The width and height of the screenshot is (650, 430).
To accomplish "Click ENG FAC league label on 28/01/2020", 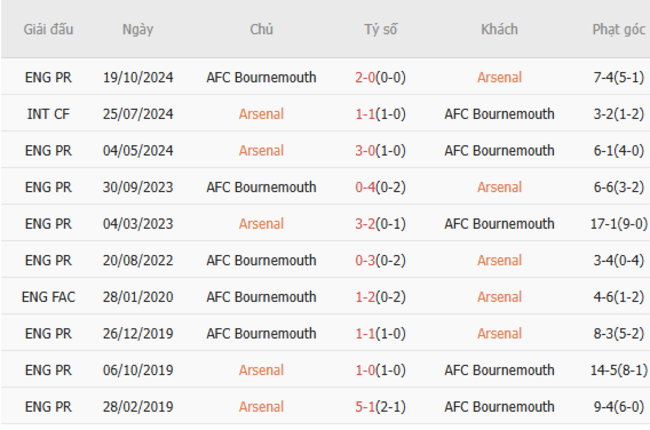I will coord(49,297).
